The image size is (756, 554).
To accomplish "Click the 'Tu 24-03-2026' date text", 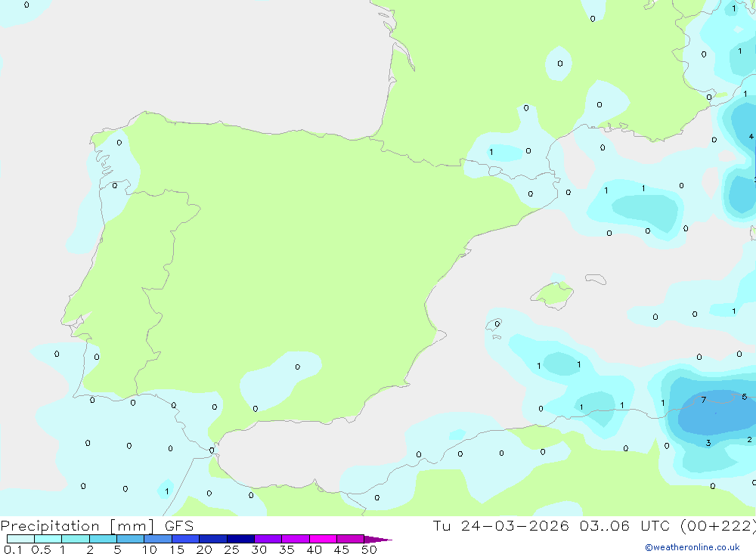I will (x=501, y=525).
